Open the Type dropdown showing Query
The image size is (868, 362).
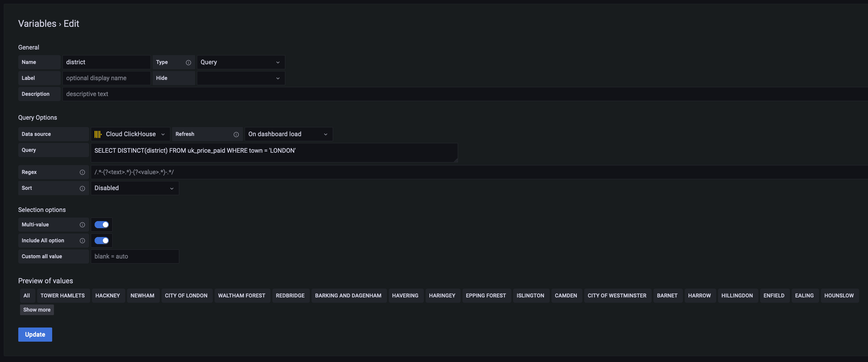[x=241, y=62]
